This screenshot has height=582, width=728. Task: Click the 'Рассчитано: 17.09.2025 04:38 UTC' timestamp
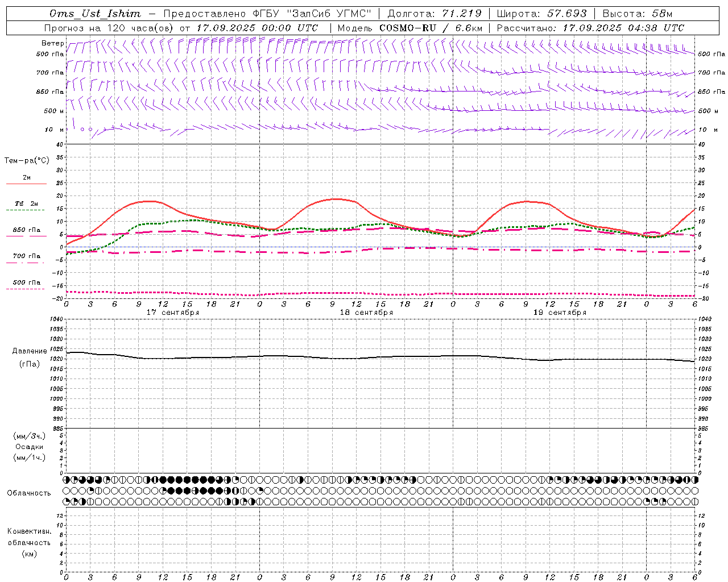[x=590, y=28]
